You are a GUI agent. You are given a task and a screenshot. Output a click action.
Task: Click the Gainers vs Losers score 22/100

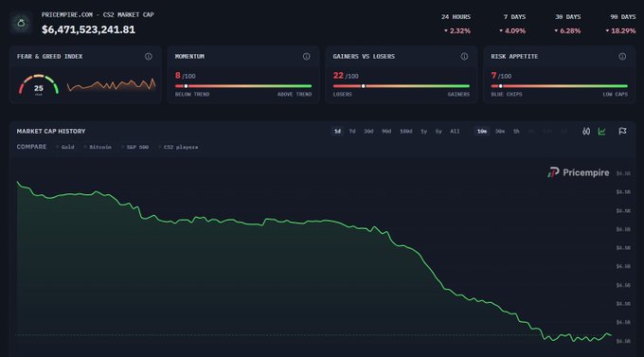tap(346, 76)
